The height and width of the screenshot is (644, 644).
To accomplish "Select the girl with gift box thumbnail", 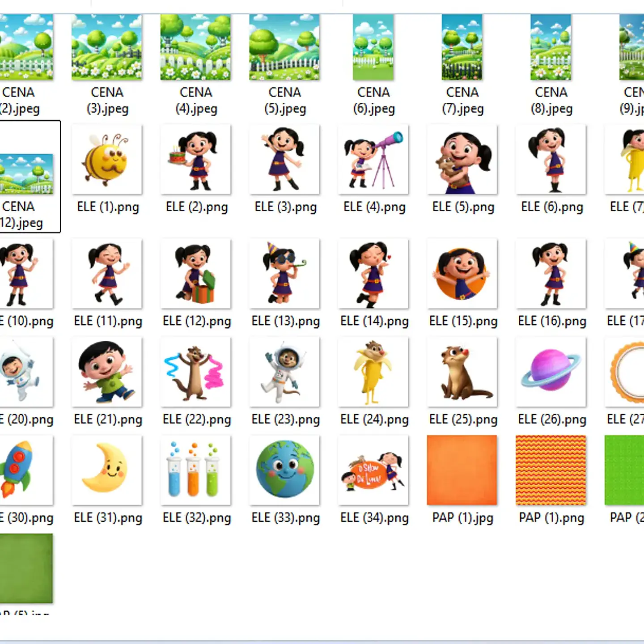I will pyautogui.click(x=195, y=273).
